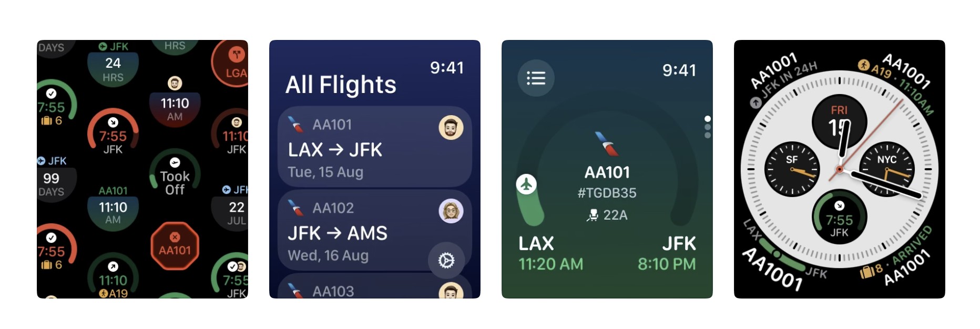Open the list menu button
Image resolution: width=980 pixels, height=329 pixels.
(x=536, y=79)
